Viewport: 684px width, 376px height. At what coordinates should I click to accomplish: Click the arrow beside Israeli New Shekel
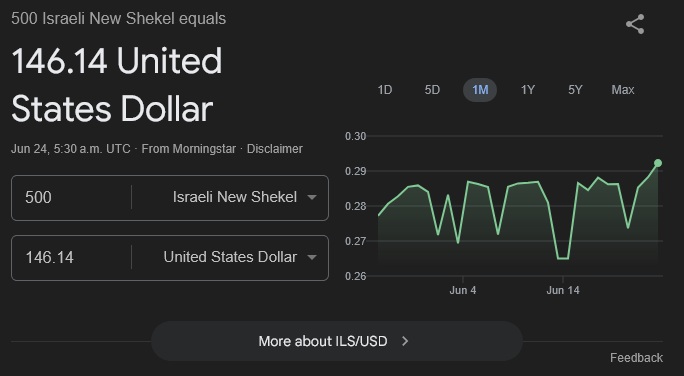click(x=311, y=198)
